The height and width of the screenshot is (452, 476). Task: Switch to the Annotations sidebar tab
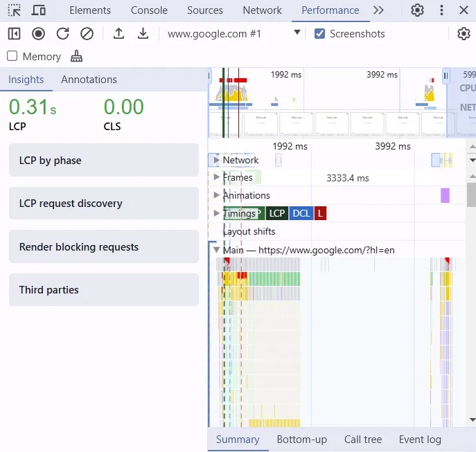coord(89,80)
